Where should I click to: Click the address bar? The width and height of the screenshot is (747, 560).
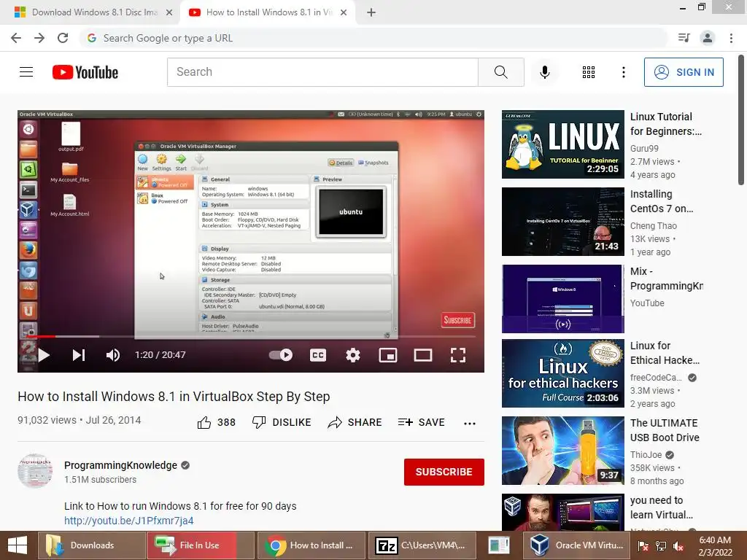[374, 38]
